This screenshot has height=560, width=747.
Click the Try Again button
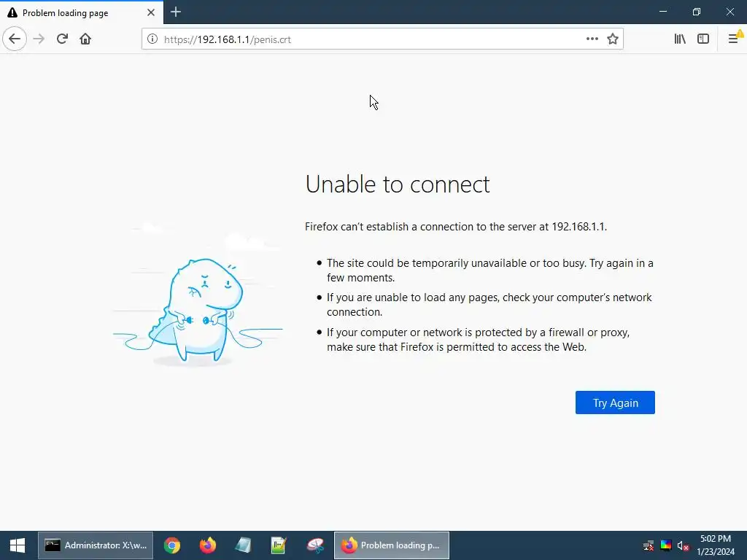615,402
